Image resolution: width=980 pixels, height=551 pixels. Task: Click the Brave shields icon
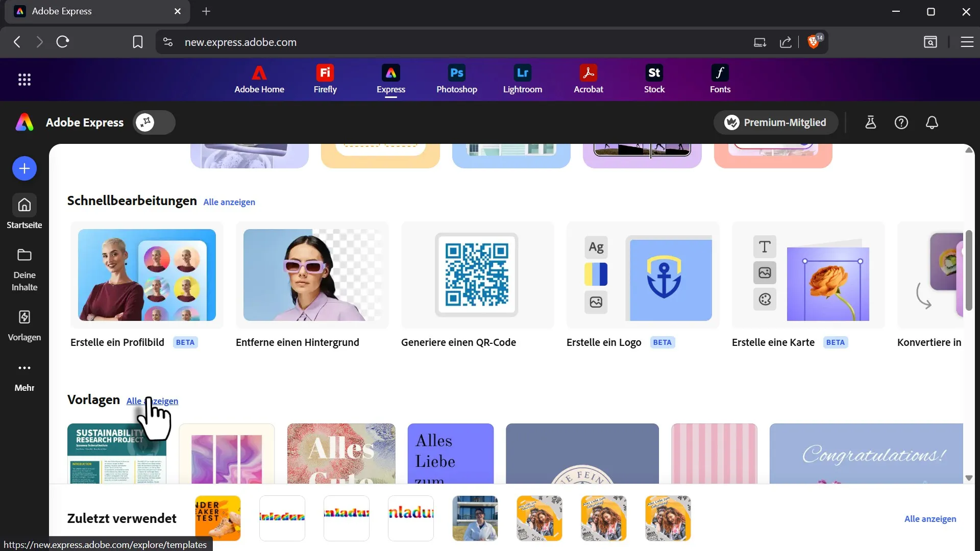click(x=814, y=42)
